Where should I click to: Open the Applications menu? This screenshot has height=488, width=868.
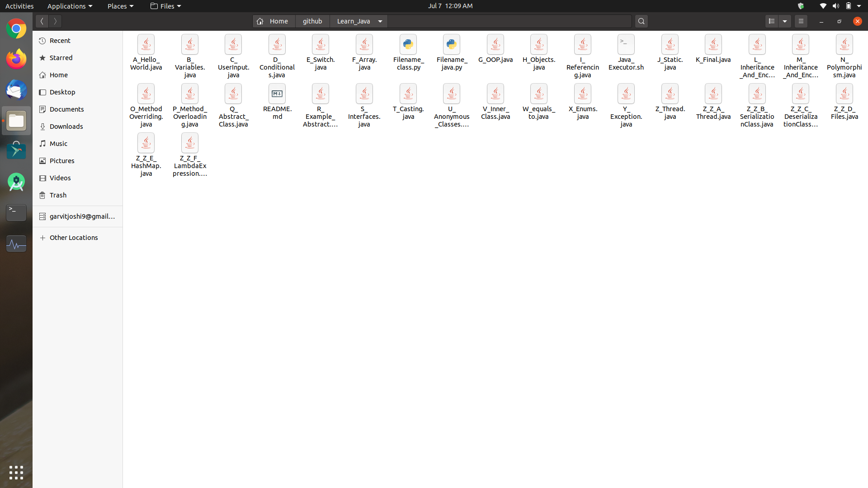click(x=70, y=6)
